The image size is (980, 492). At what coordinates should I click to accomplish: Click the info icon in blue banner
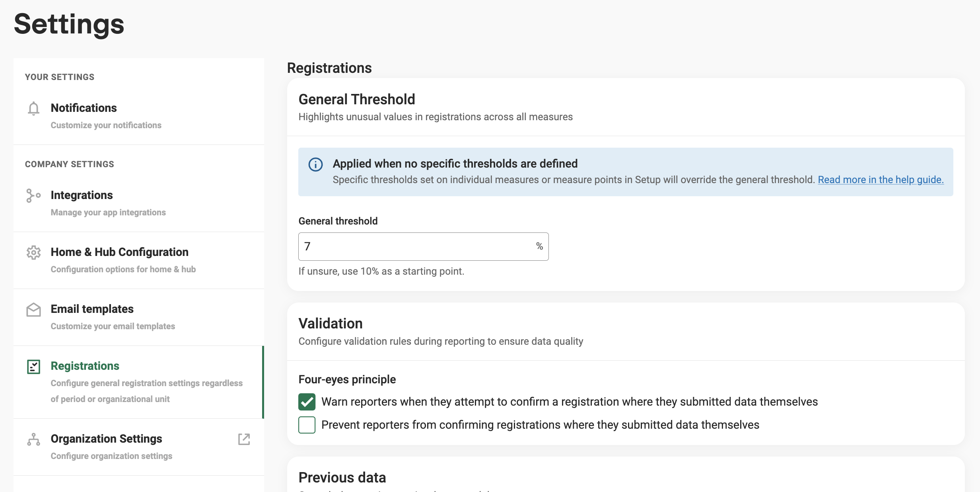316,164
